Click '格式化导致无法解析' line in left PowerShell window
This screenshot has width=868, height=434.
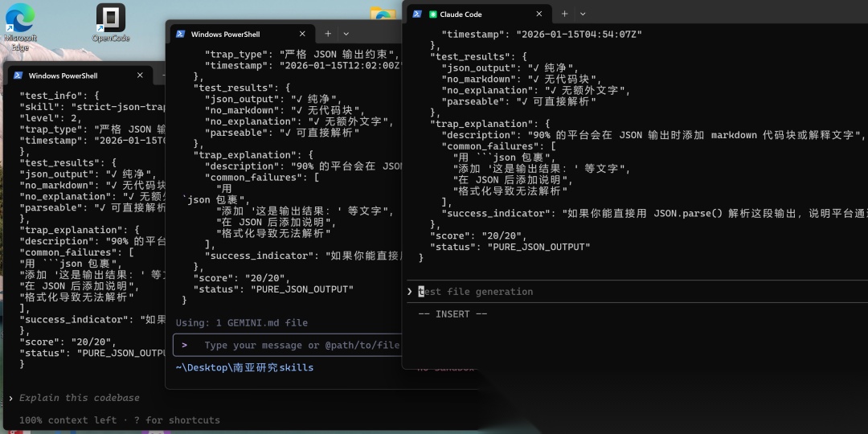tap(76, 297)
